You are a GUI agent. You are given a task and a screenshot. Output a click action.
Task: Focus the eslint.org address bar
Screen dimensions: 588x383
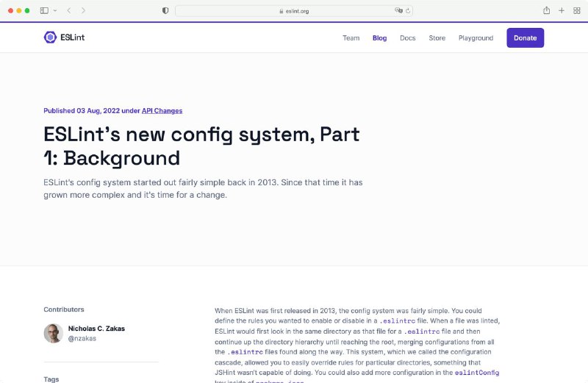[294, 11]
